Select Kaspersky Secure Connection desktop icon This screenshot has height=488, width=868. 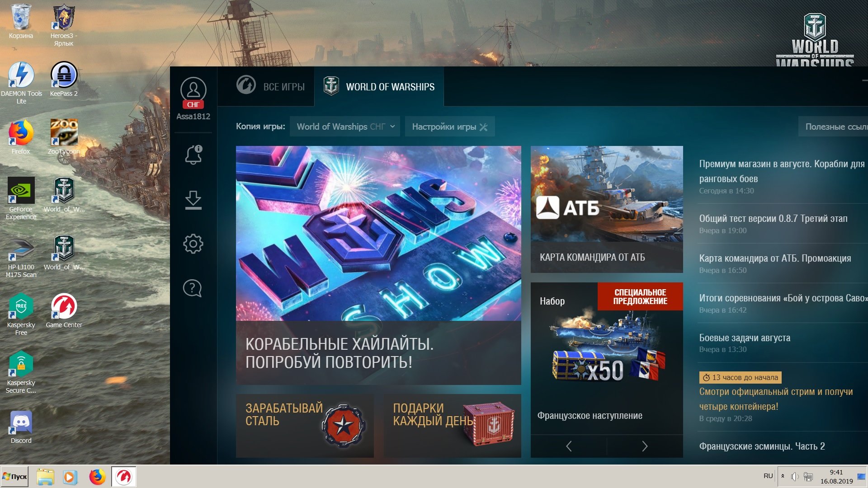[21, 372]
